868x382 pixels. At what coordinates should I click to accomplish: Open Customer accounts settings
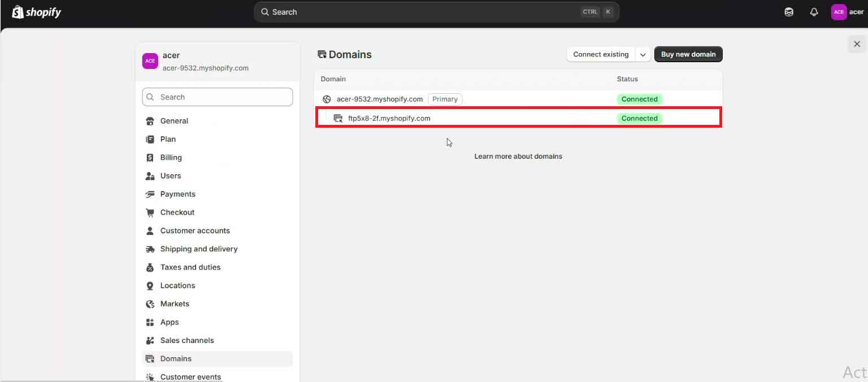coord(218,231)
